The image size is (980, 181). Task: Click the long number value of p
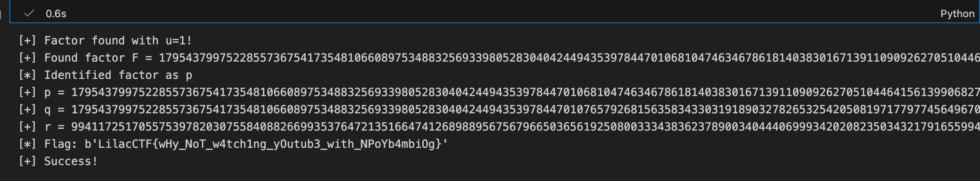click(525, 92)
